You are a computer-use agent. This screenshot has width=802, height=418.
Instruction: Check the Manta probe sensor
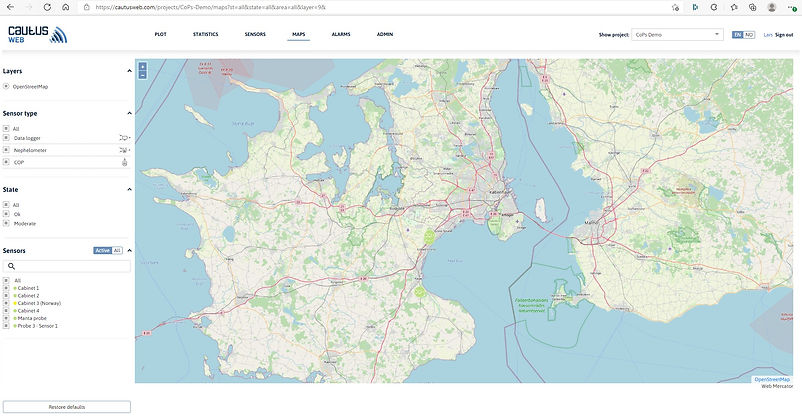click(6, 318)
